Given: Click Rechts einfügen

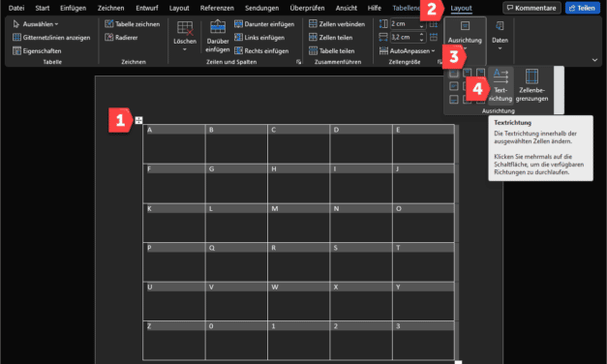Looking at the screenshot, I should click(x=261, y=50).
